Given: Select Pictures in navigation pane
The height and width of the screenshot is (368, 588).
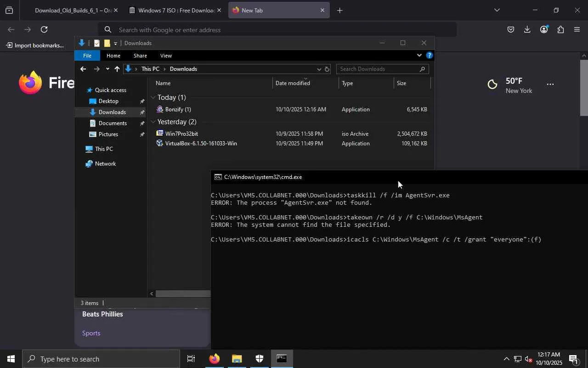Looking at the screenshot, I should coord(108,134).
